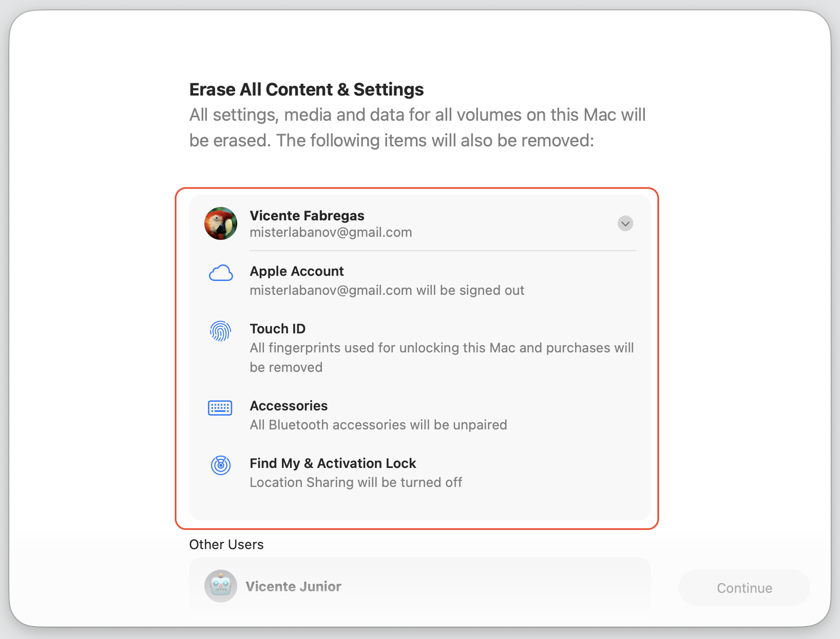Click the Find My & Activation Lock heading
Viewport: 840px width, 639px height.
click(333, 463)
